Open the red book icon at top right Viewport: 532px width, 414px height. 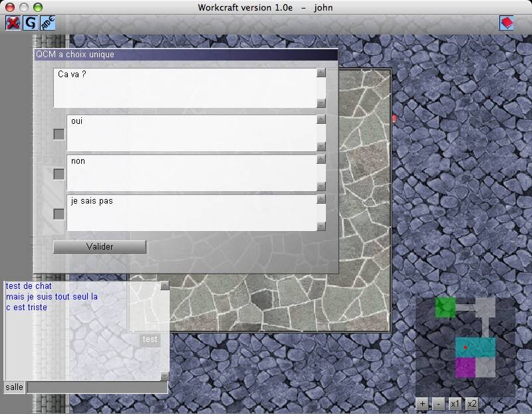(x=507, y=23)
